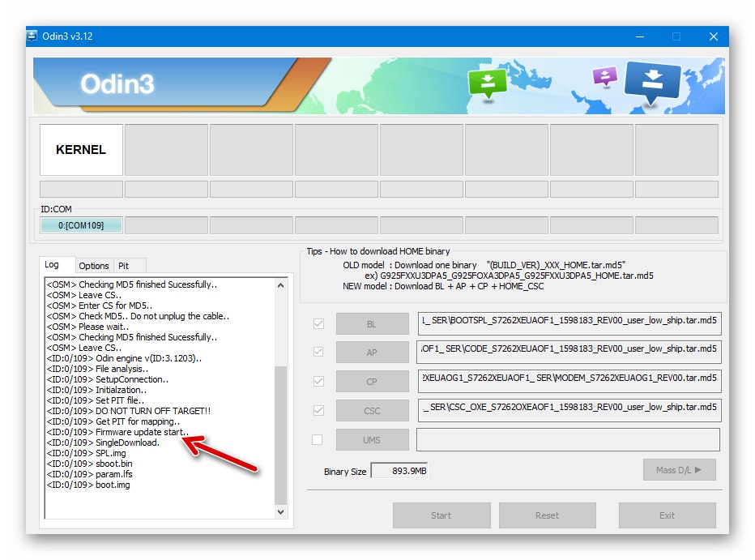
Task: Click the UMS file button
Action: click(372, 440)
